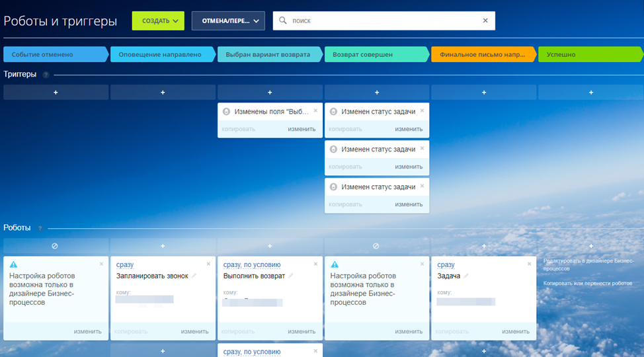Click копировать on Задача robot
644x357 pixels.
[x=452, y=331]
